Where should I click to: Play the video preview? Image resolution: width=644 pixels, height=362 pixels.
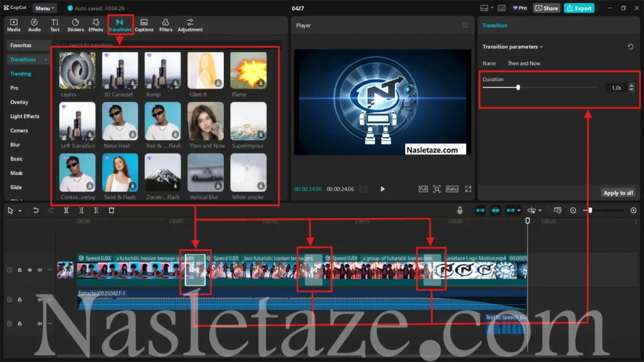(382, 189)
